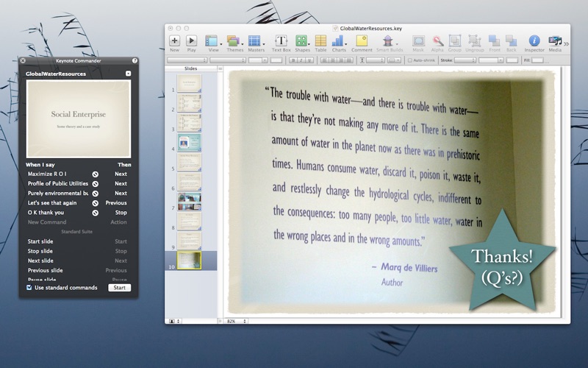Click the Fill color well
This screenshot has width=588, height=368.
click(x=537, y=60)
